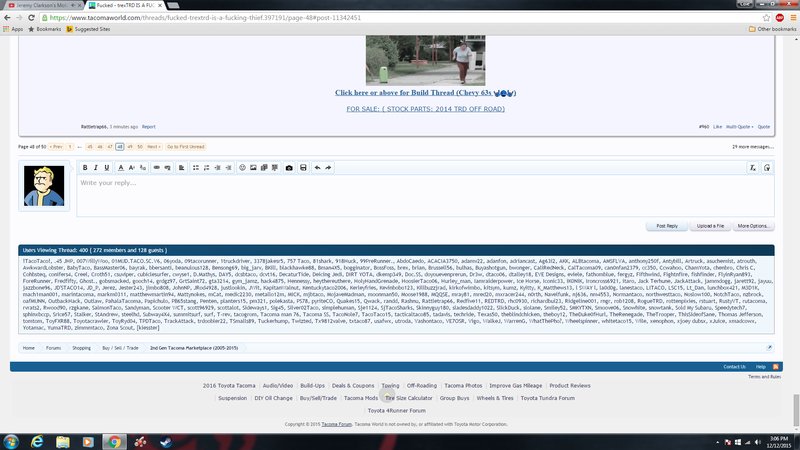This screenshot has width=800, height=450.
Task: Open the text alignment menu
Action: [181, 168]
